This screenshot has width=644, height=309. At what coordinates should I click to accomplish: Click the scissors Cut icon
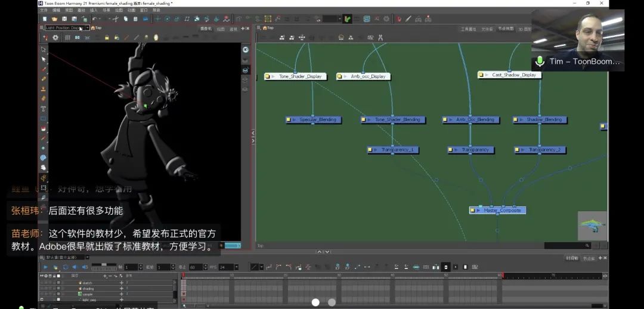116,19
